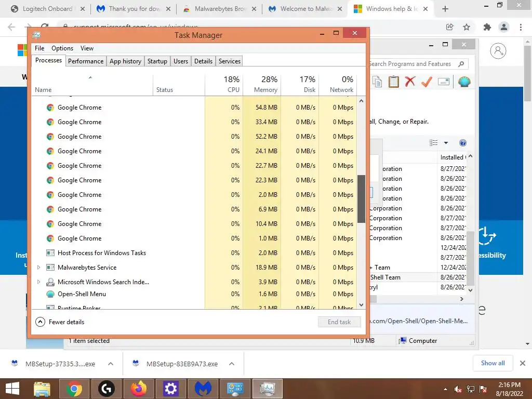Open the Windows Start button
Image resolution: width=532 pixels, height=399 pixels.
(12, 389)
